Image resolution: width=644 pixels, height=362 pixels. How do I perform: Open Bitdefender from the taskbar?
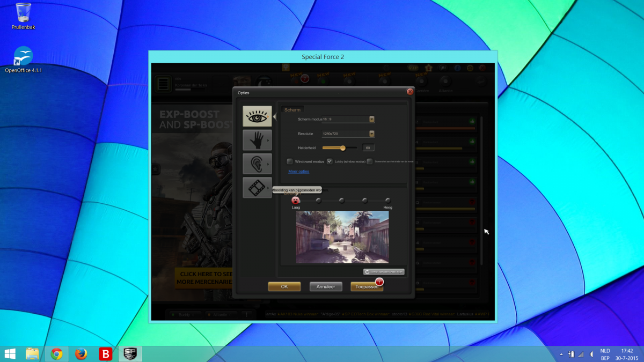(106, 353)
